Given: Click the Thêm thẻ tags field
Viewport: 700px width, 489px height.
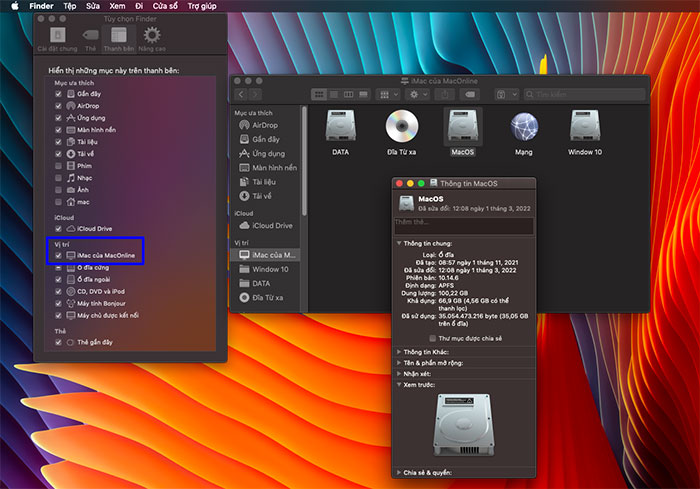Looking at the screenshot, I should pos(464,226).
